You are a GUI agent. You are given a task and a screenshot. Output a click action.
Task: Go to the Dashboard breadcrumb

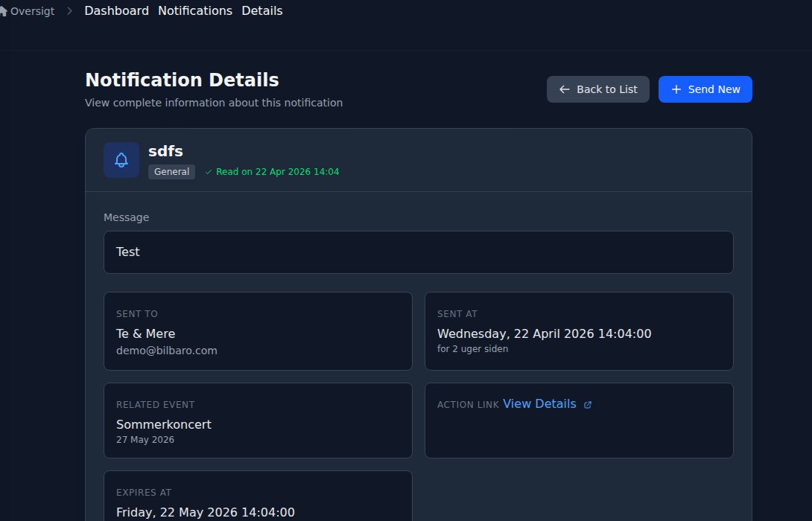[x=116, y=11]
